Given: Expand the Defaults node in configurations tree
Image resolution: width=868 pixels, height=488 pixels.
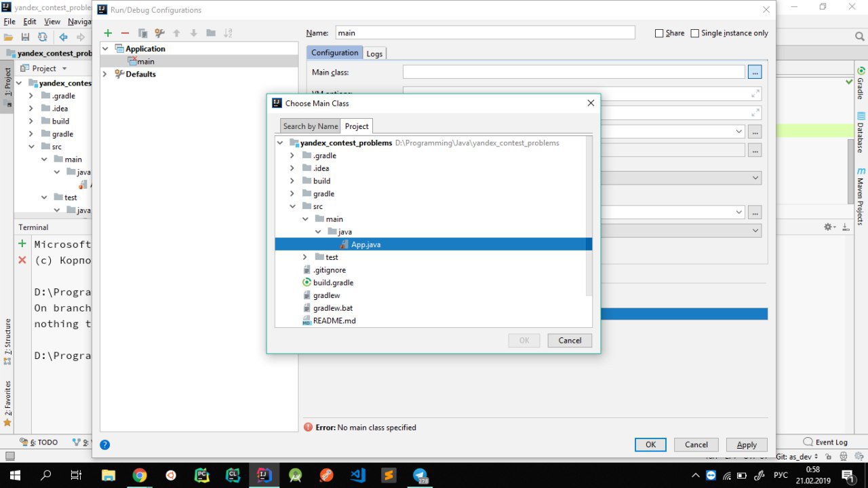Looking at the screenshot, I should pyautogui.click(x=104, y=74).
